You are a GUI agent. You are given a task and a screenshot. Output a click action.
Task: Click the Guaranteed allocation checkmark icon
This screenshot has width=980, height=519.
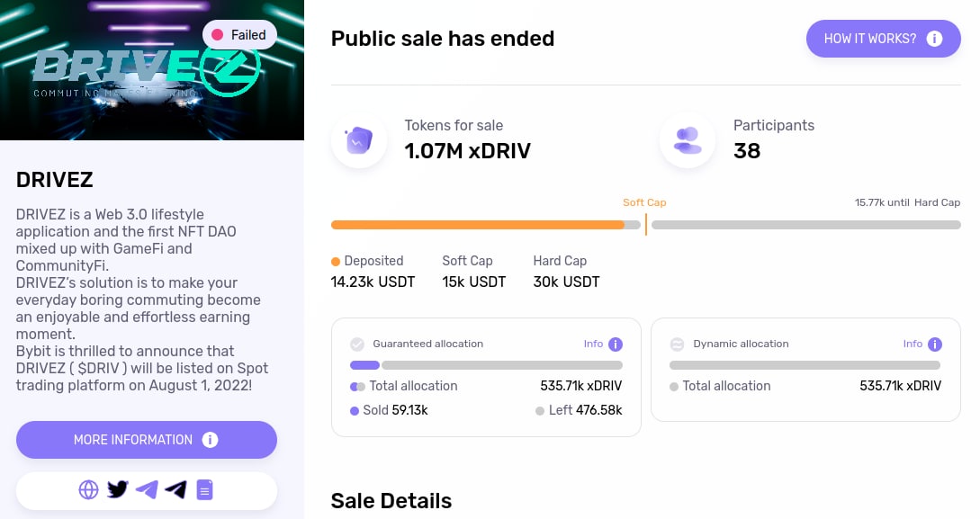(x=357, y=345)
